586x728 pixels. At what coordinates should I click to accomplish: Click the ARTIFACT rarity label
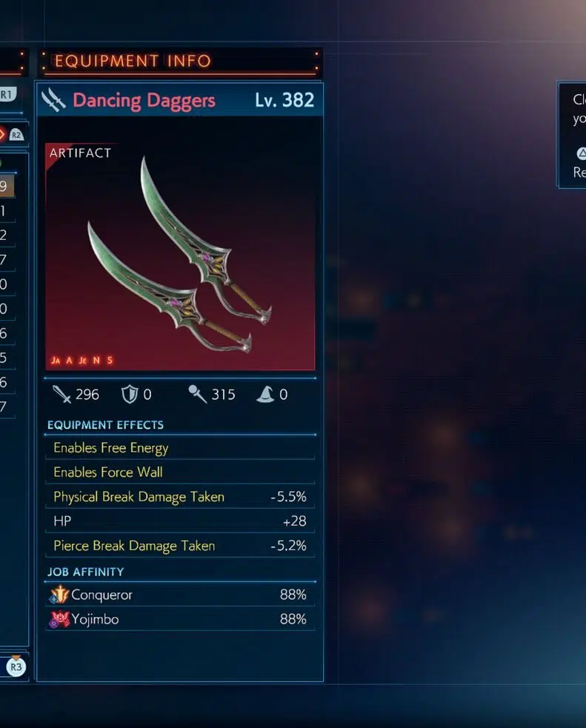[80, 153]
